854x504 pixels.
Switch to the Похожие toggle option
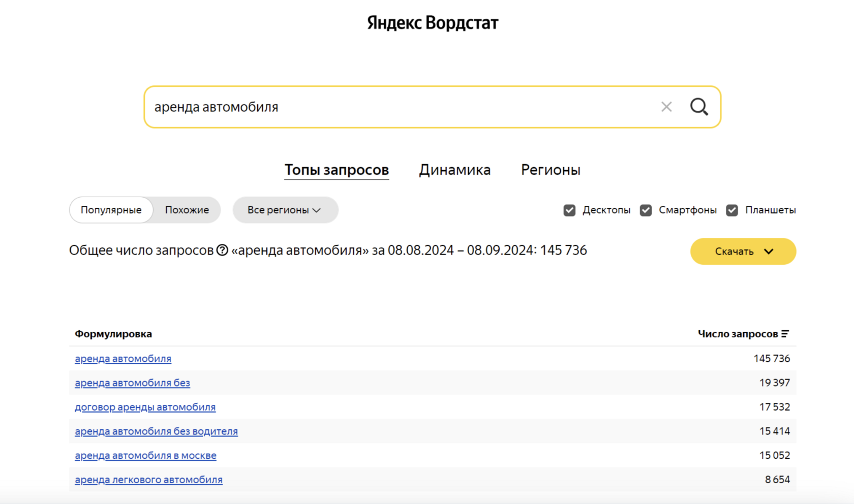(x=187, y=210)
